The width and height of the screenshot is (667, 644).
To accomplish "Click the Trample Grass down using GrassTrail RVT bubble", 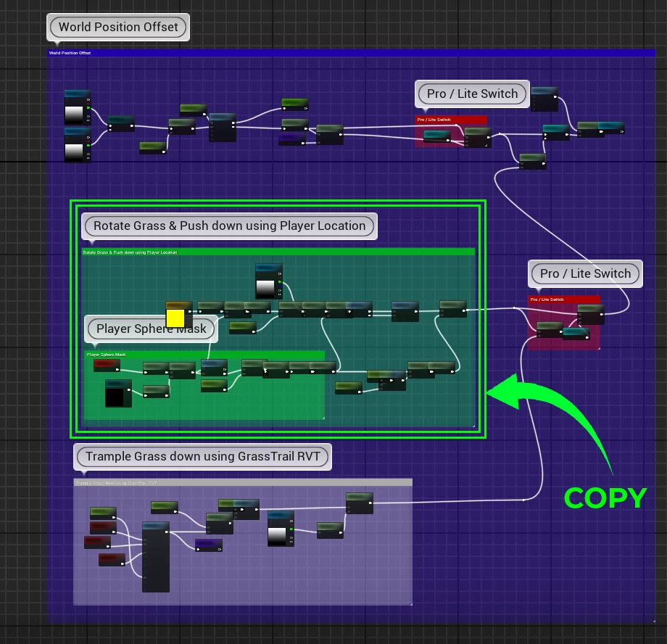I will tap(202, 456).
